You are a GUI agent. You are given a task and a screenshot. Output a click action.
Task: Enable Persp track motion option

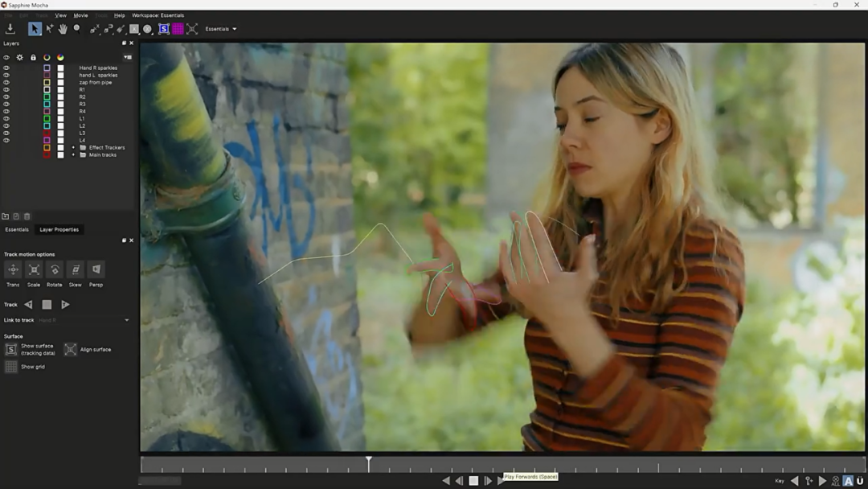(96, 269)
